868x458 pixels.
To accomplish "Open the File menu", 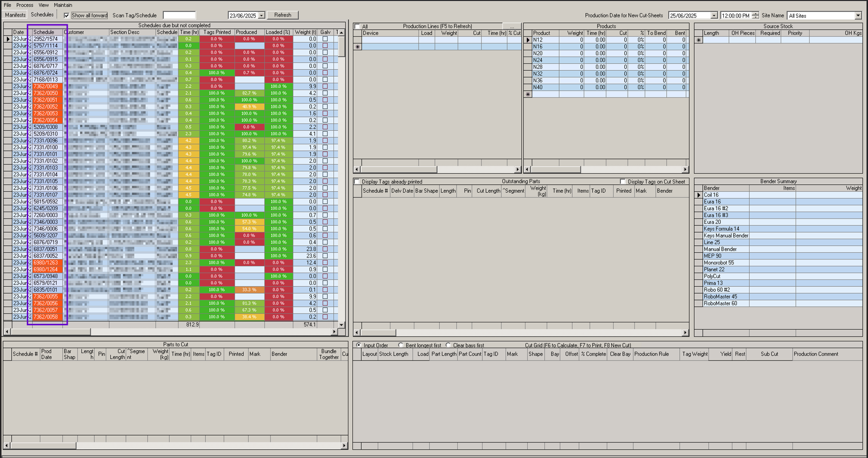I will tap(7, 5).
